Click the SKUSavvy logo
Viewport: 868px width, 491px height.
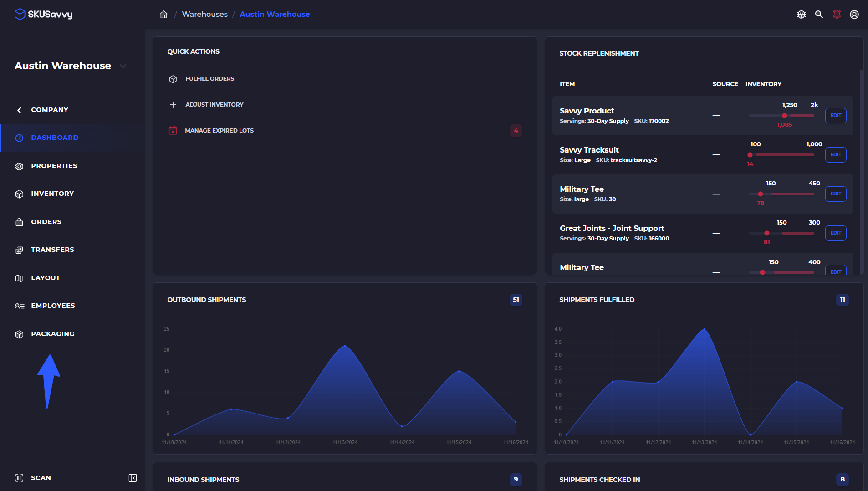44,14
